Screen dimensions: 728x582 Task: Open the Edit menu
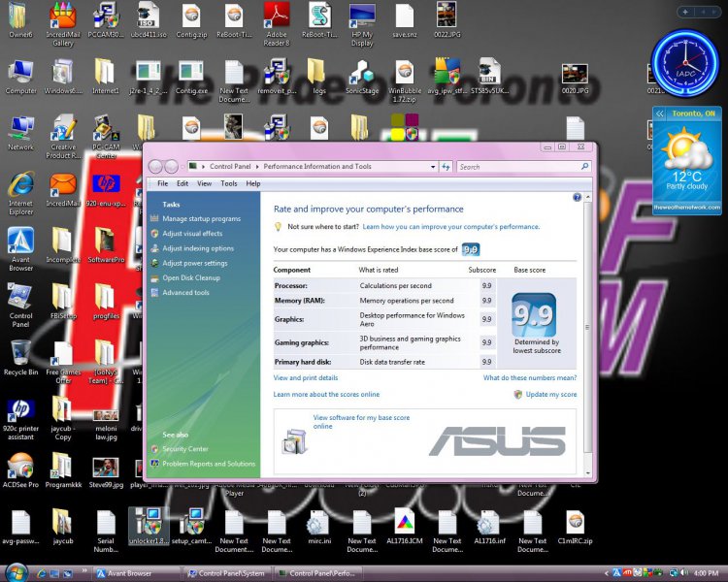pos(182,183)
